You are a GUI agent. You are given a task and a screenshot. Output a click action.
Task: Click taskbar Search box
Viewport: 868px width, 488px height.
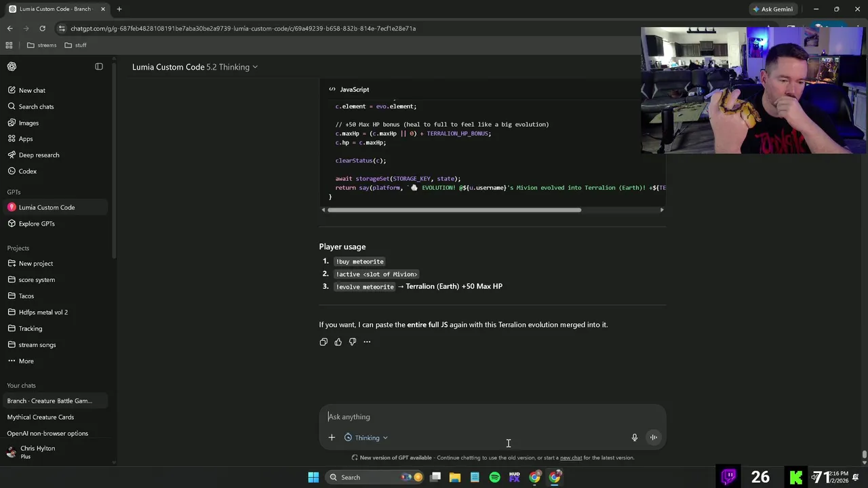376,477
